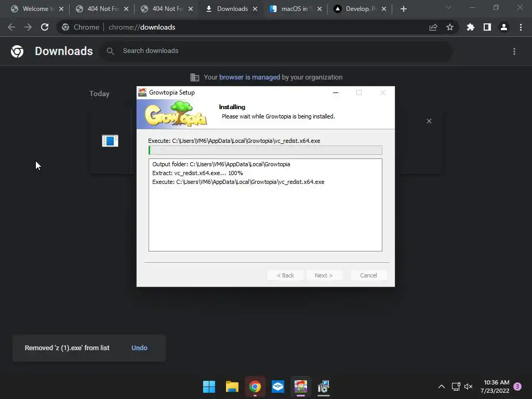Click the installation progress bar

click(x=265, y=150)
